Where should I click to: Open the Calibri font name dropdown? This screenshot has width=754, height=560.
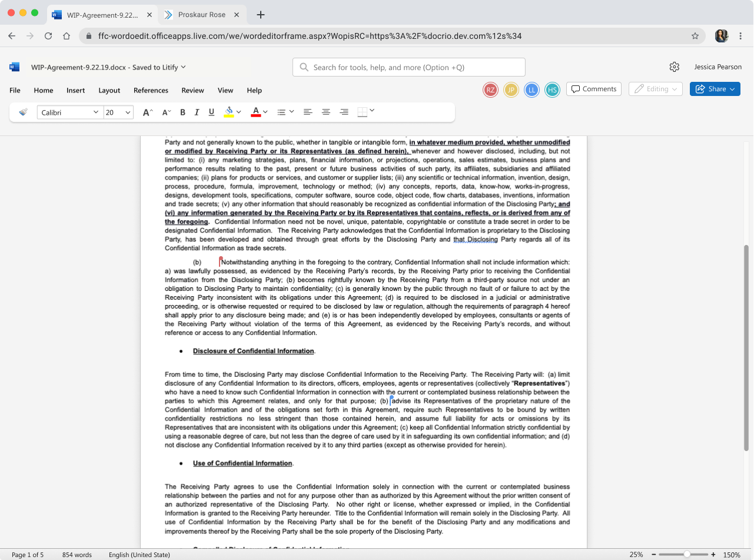tap(70, 112)
